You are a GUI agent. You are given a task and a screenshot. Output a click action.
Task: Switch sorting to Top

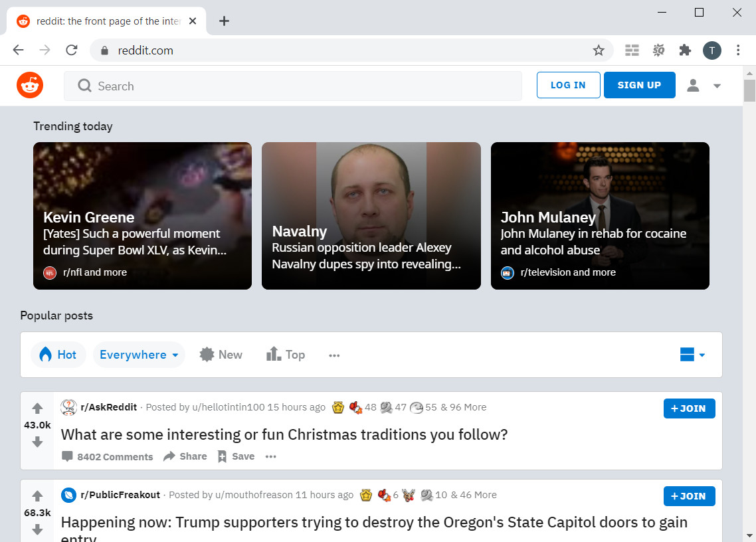point(286,355)
